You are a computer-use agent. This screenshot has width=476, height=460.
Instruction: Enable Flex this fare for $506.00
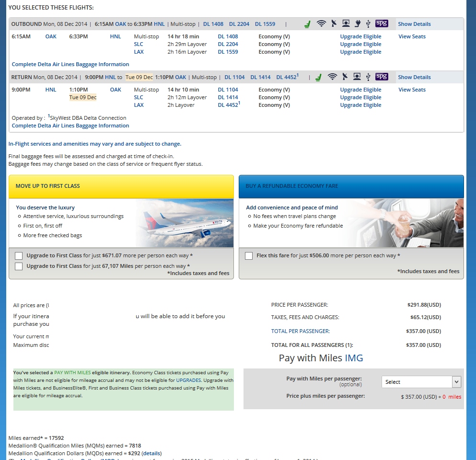249,256
